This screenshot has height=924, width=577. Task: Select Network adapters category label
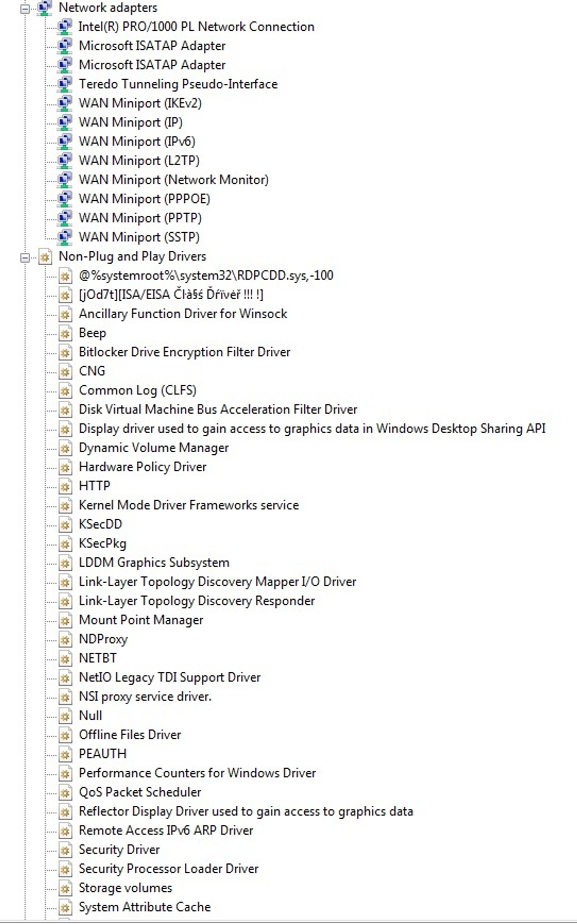click(108, 8)
